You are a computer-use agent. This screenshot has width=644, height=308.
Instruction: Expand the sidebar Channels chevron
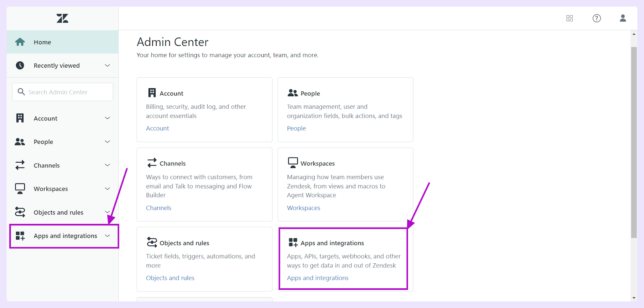(x=107, y=165)
